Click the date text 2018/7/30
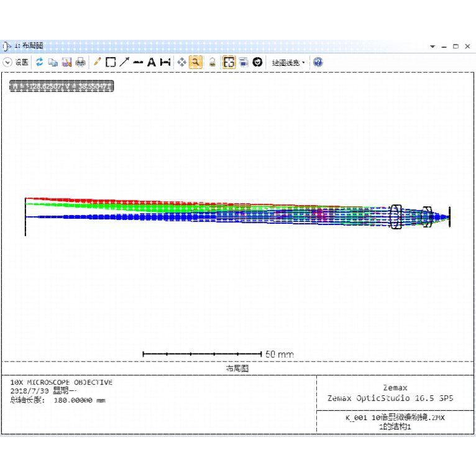Image resolution: width=476 pixels, height=476 pixels. click(29, 391)
